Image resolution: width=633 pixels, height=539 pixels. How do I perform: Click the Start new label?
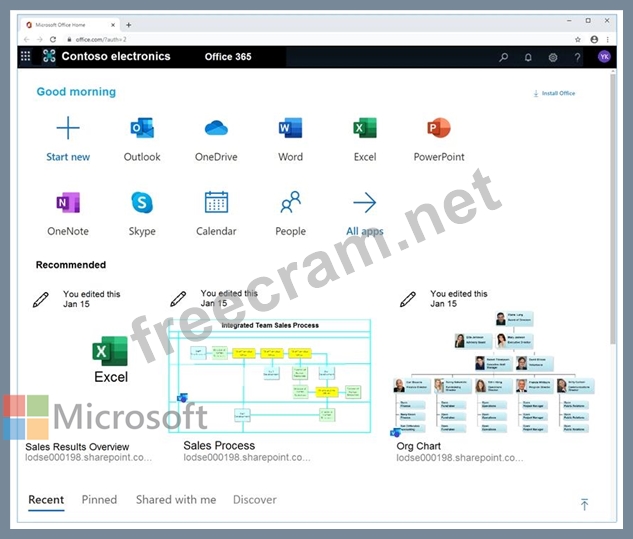(x=68, y=157)
